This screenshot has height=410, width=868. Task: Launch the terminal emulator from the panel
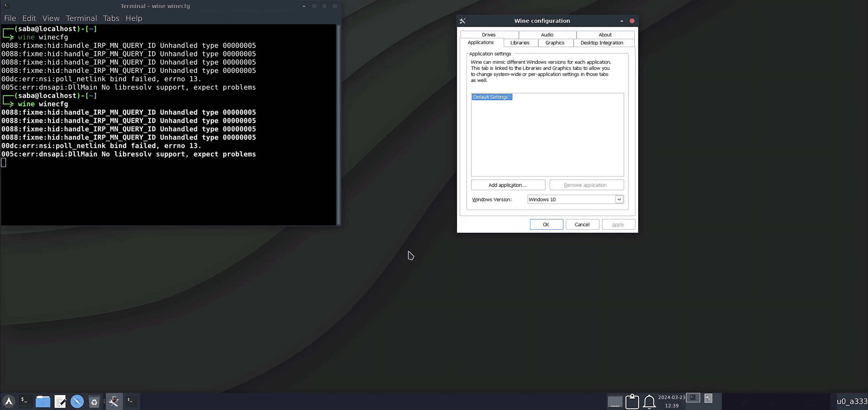(x=25, y=401)
